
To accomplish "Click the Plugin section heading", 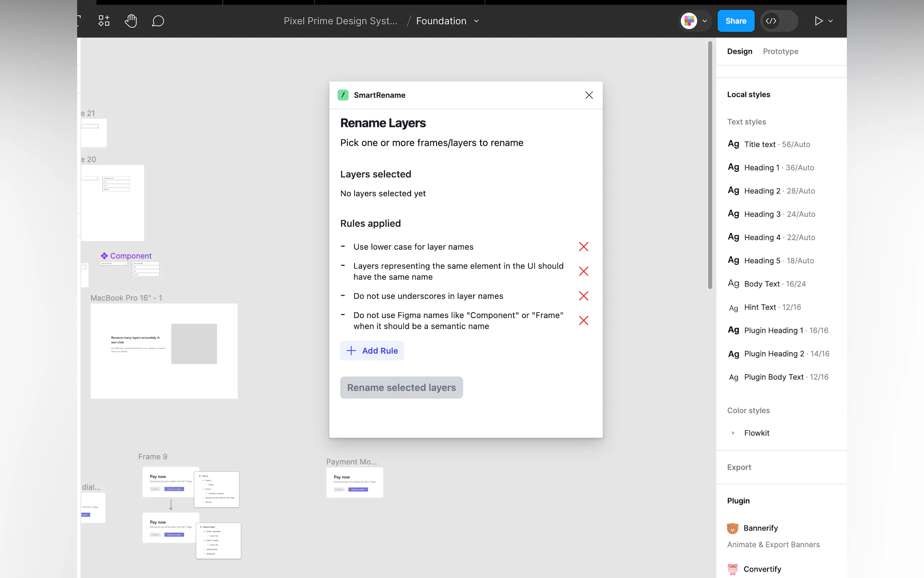I will pos(738,501).
